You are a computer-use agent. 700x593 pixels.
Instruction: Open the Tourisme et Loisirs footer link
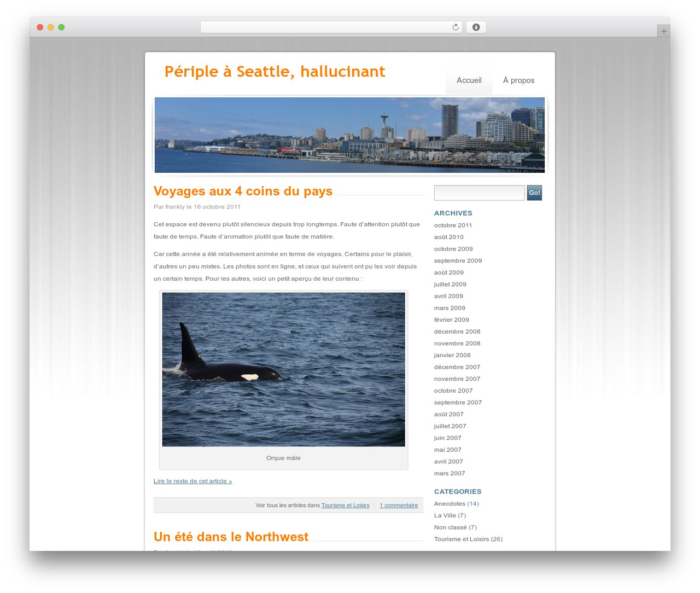pyautogui.click(x=345, y=505)
